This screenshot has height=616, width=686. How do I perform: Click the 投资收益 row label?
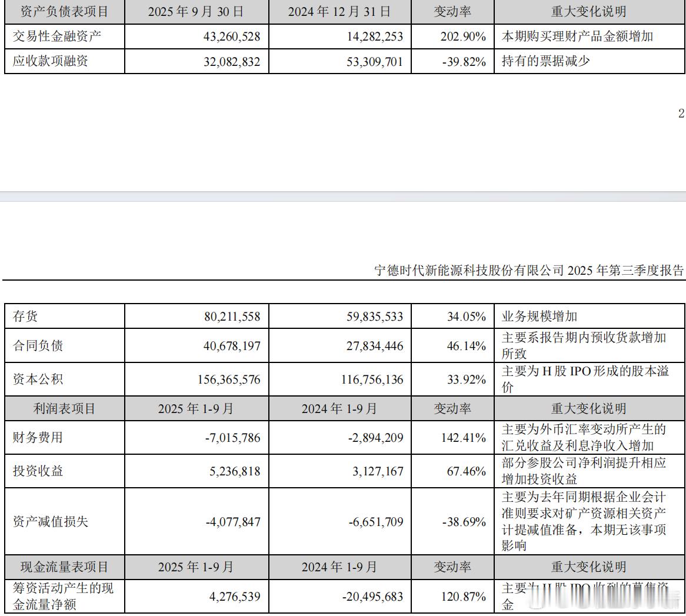(x=38, y=471)
